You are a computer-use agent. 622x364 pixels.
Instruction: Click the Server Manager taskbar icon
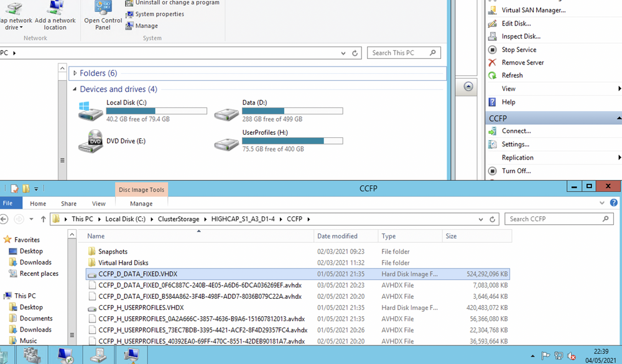32,355
